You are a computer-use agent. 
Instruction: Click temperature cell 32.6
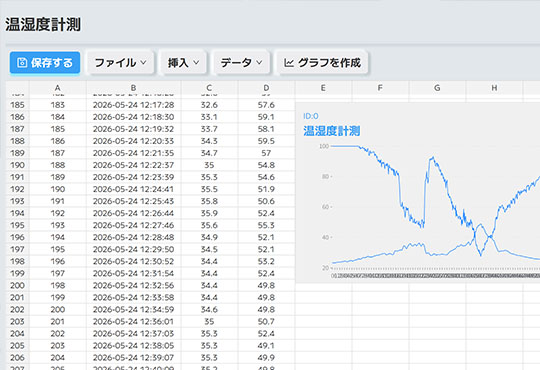209,105
